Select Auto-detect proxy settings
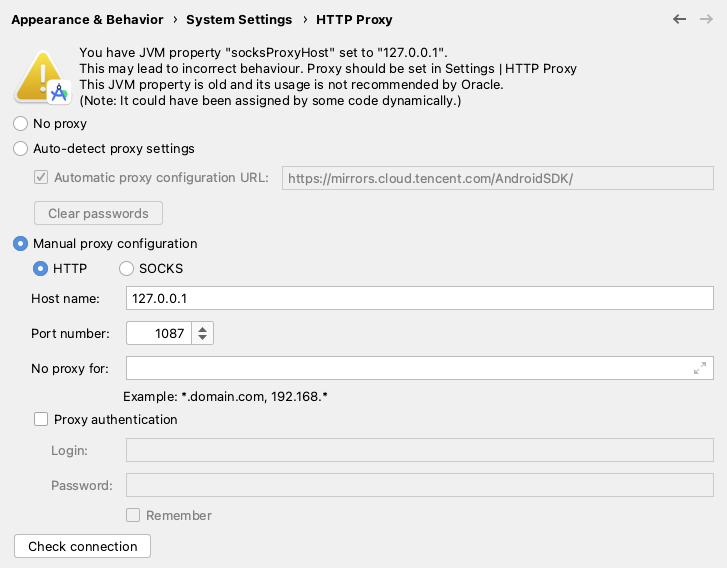Viewport: 727px width, 568px height. tap(20, 149)
